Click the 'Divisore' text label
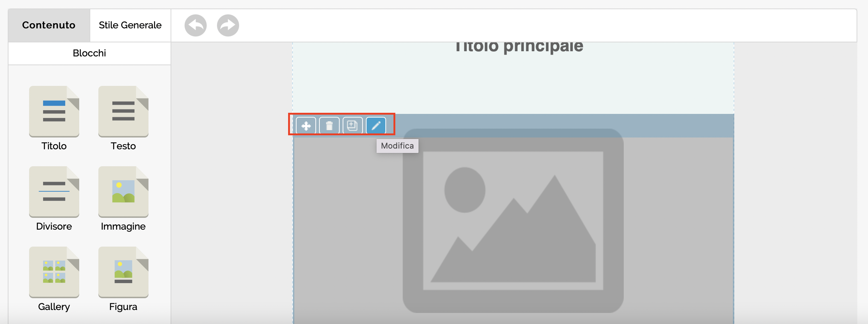The height and width of the screenshot is (324, 868). point(54,226)
